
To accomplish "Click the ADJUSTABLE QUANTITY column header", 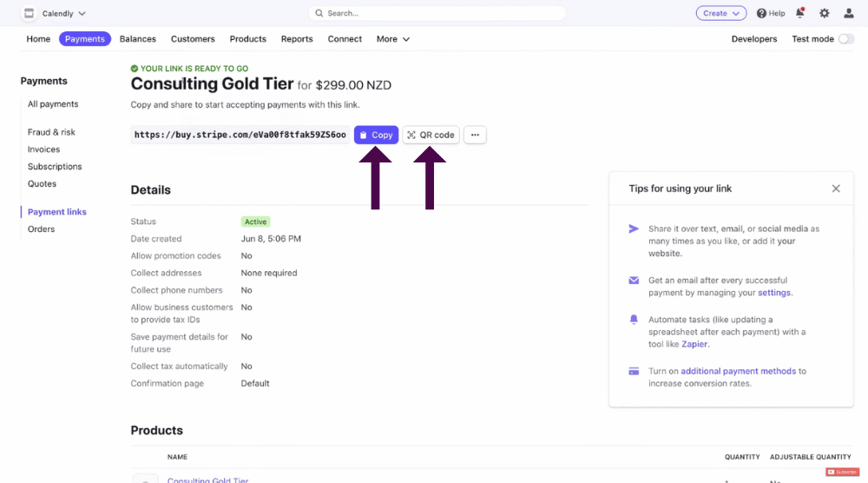I will 811,457.
